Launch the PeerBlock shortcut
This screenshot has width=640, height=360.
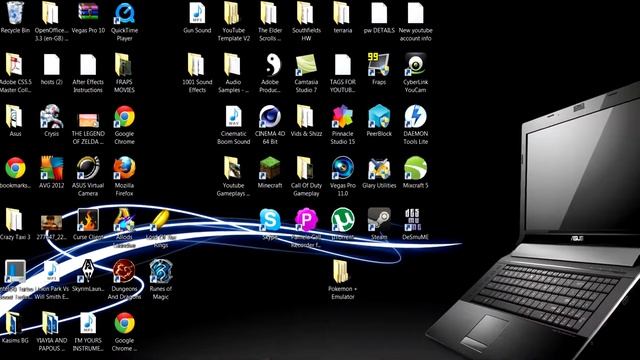click(x=379, y=117)
